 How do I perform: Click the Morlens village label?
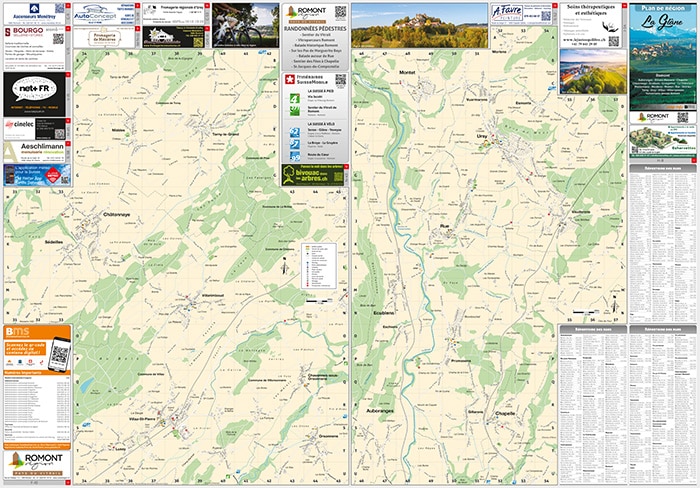[x=499, y=52]
